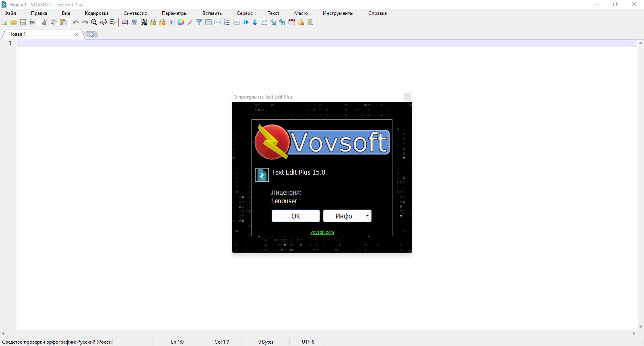644x346 pixels.
Task: Click the OK button in the About dialog
Action: pyautogui.click(x=296, y=216)
